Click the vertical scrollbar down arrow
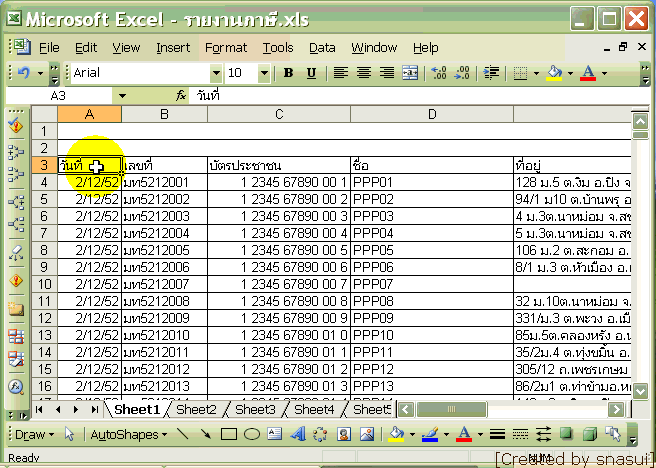 tap(640, 391)
